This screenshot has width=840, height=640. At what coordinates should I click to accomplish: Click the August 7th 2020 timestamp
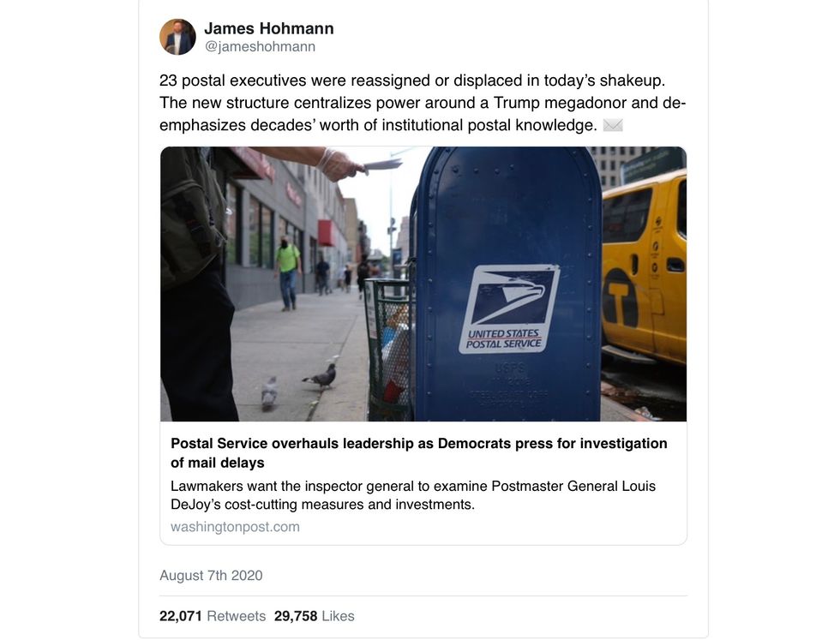click(211, 576)
